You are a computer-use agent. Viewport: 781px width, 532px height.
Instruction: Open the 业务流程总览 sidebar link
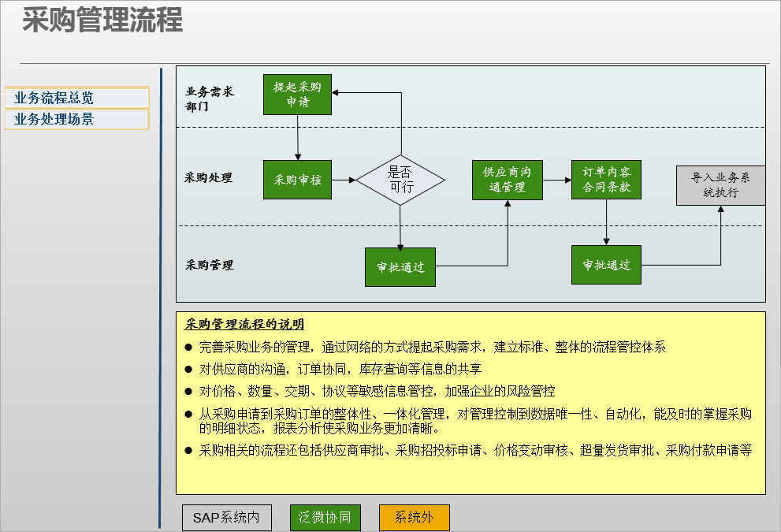click(x=77, y=98)
